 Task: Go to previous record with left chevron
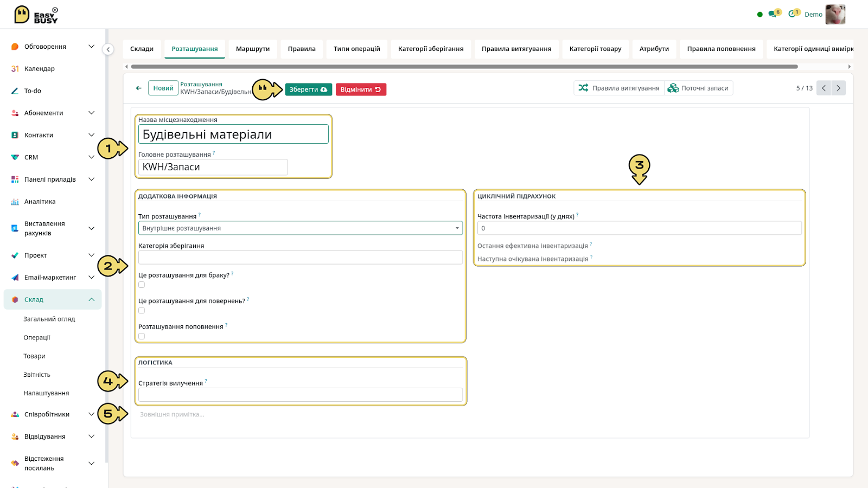pos(824,88)
